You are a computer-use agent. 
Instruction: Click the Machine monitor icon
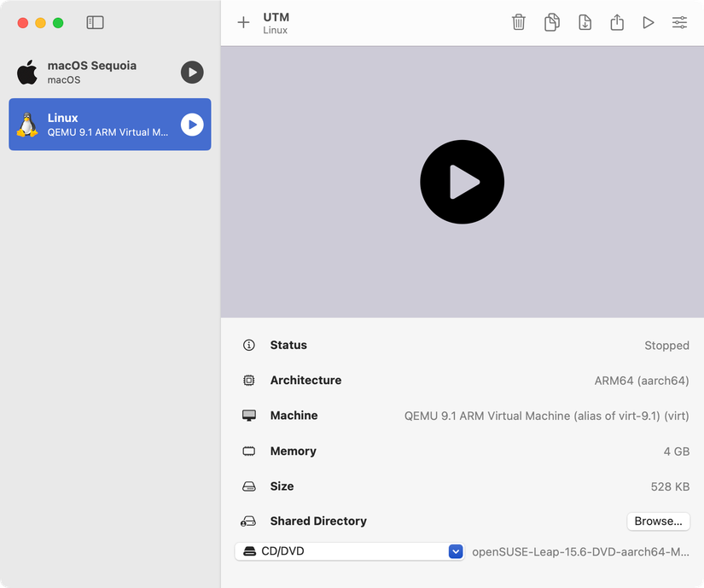pos(248,416)
